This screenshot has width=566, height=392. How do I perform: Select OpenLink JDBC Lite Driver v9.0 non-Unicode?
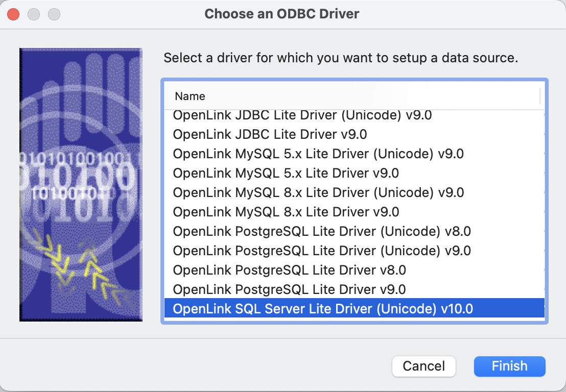270,135
